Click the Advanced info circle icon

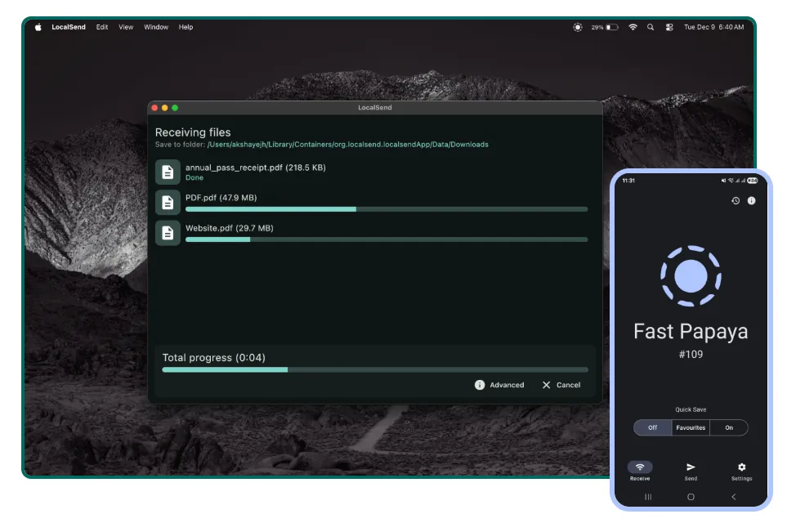pos(480,385)
